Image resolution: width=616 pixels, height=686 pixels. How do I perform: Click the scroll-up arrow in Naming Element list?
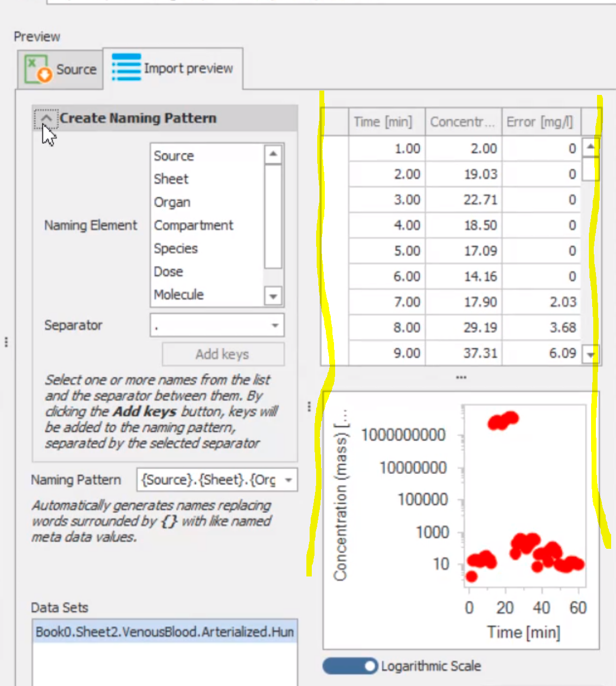click(x=274, y=153)
